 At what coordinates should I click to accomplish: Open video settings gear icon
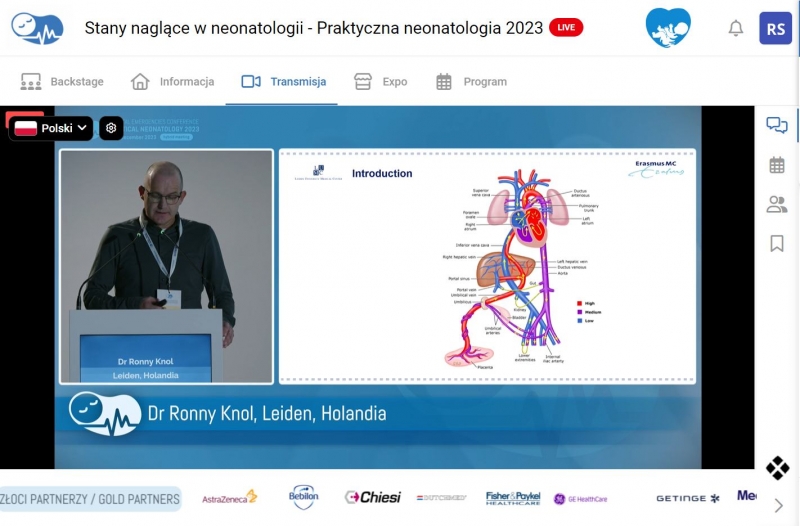(x=111, y=128)
